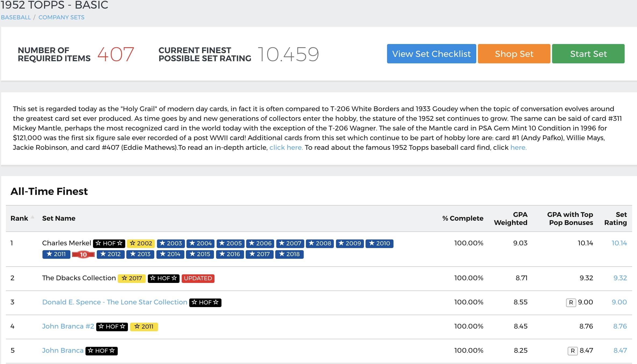Click the blue 2010 star badge

pyautogui.click(x=380, y=243)
